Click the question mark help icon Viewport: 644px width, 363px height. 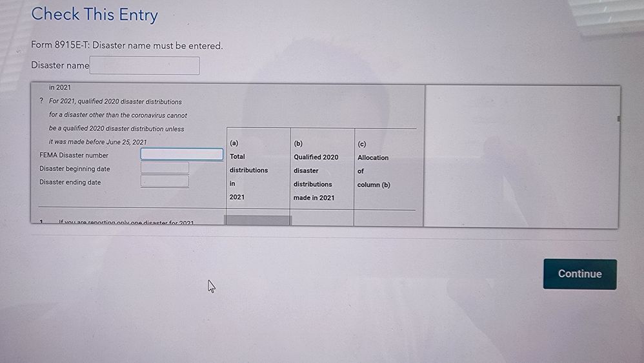coord(41,101)
